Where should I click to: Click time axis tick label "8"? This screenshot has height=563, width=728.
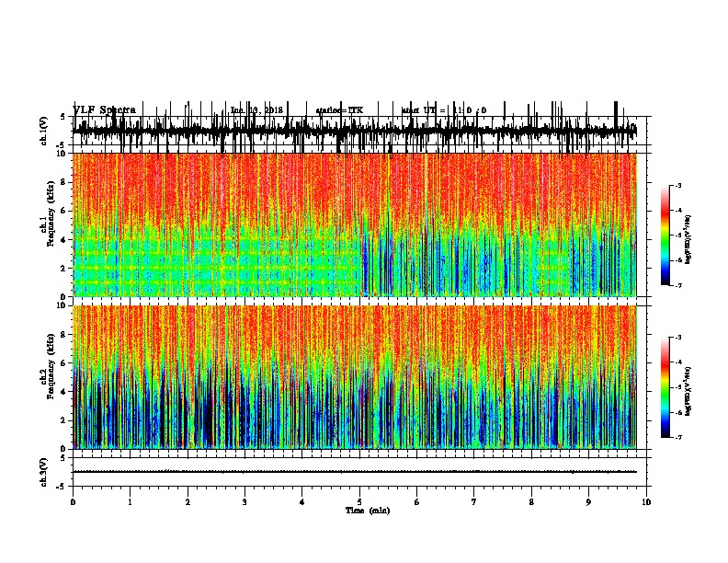(x=531, y=502)
